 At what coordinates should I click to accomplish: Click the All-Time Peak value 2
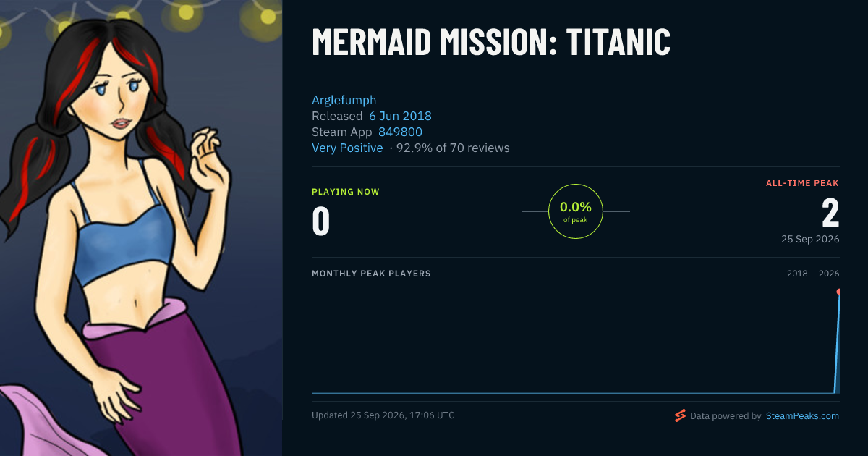[830, 214]
